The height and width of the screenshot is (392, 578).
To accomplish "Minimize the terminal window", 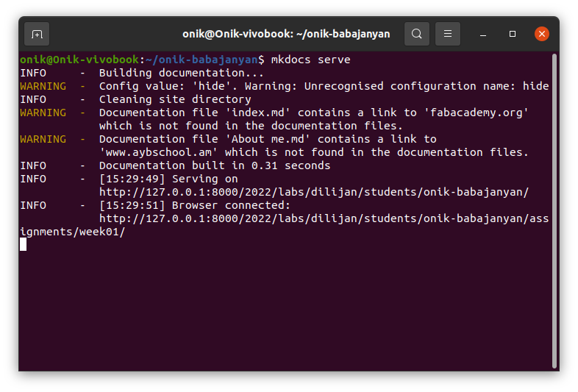I will pos(484,34).
